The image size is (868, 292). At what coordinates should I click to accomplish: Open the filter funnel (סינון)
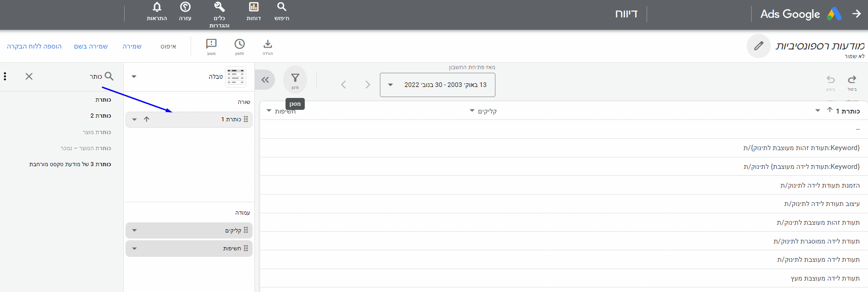point(295,79)
